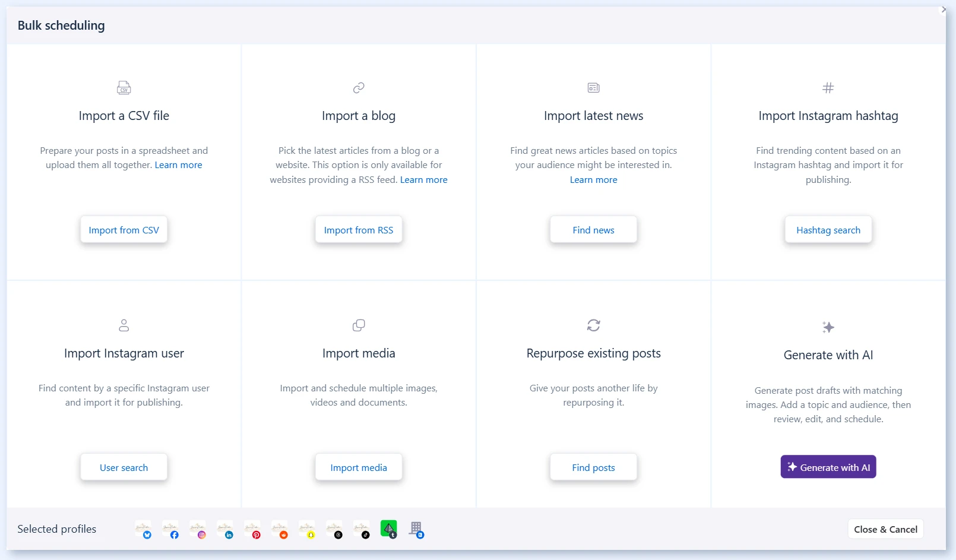Viewport: 956px width, 560px height.
Task: Select the Threads profile avatar
Action: coord(334,529)
